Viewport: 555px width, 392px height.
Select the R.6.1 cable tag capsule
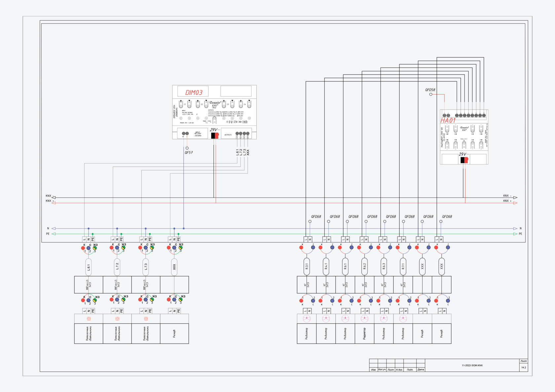345,267
